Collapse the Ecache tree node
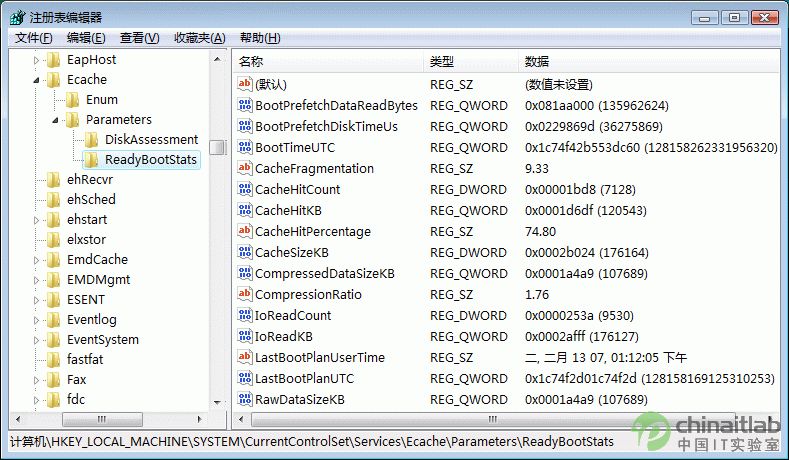 click(x=37, y=80)
